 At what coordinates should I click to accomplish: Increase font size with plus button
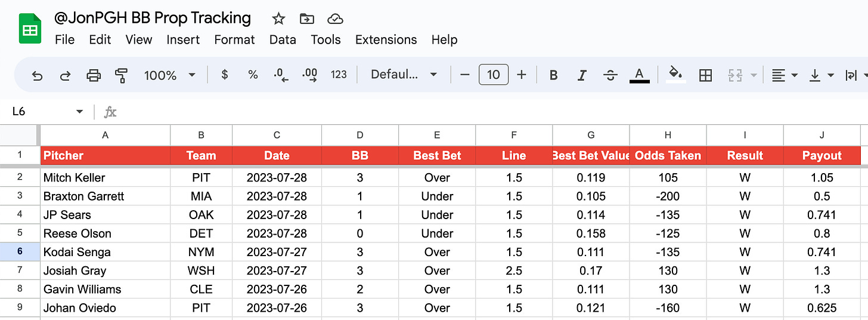(x=522, y=75)
